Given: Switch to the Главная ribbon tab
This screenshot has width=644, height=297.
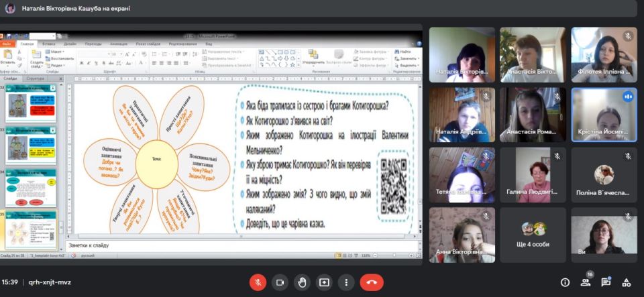Looking at the screenshot, I should [x=27, y=44].
